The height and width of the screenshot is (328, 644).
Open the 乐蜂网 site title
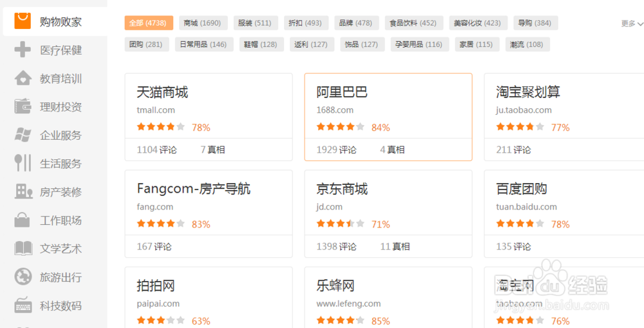pos(336,285)
